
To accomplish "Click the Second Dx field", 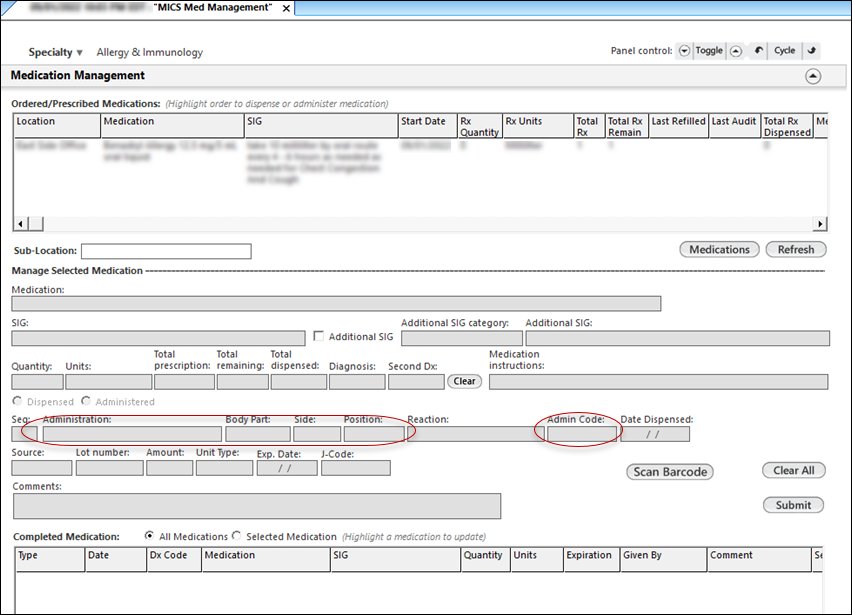I will [x=416, y=382].
